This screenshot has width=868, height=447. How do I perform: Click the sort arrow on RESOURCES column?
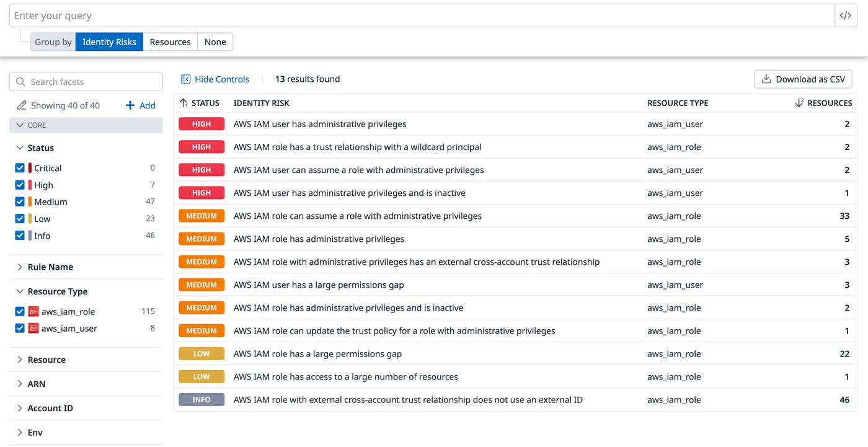pyautogui.click(x=798, y=103)
